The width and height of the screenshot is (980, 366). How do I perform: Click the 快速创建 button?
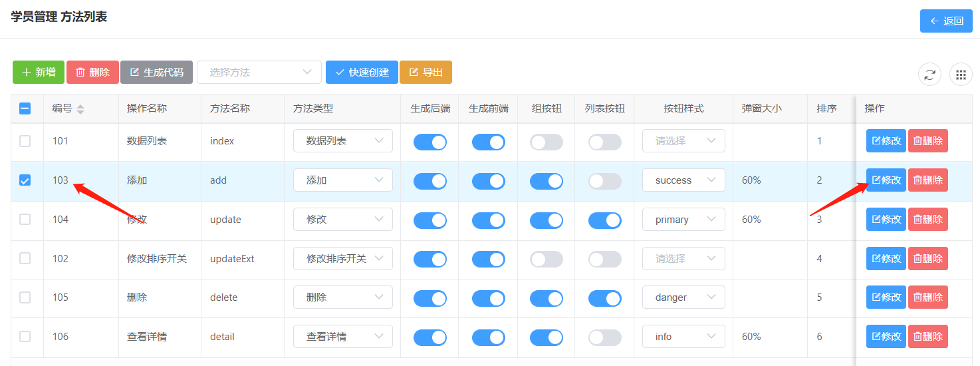point(362,72)
